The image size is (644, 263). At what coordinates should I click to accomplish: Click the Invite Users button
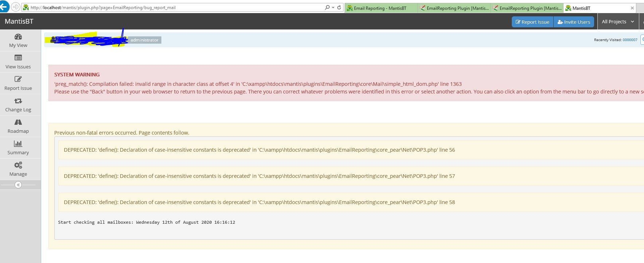574,22
